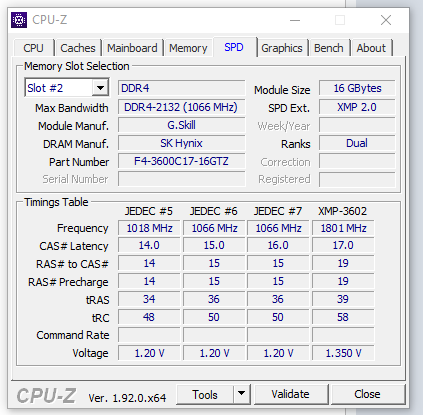Close the CPU-Z window via X
The image size is (423, 415).
click(386, 20)
